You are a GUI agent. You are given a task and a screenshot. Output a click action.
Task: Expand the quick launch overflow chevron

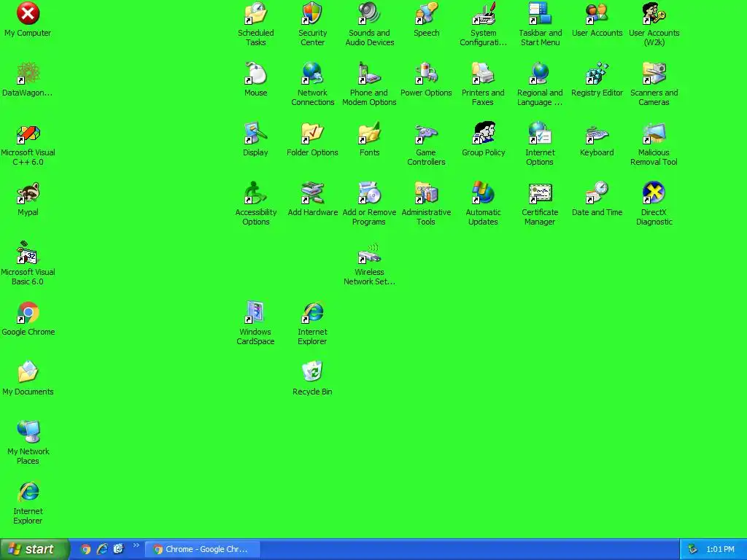(136, 545)
